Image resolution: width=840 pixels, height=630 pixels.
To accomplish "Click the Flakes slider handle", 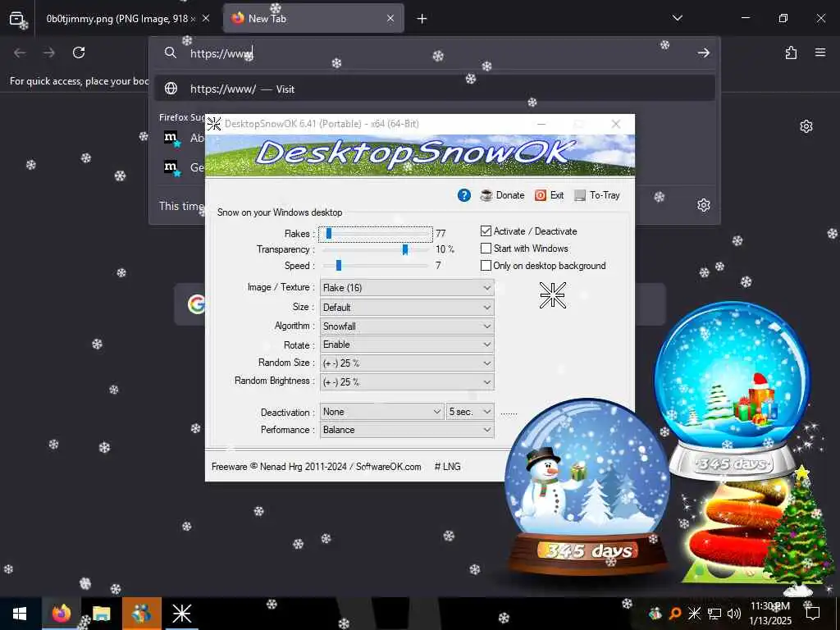I will 329,234.
